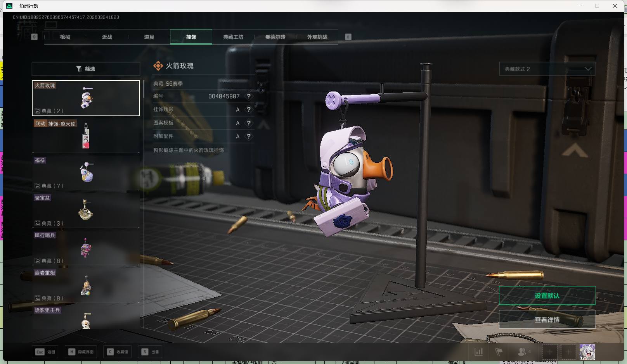The width and height of the screenshot is (627, 364).
Task: Select the 聚宝盆 charm in the list
Action: click(x=86, y=210)
